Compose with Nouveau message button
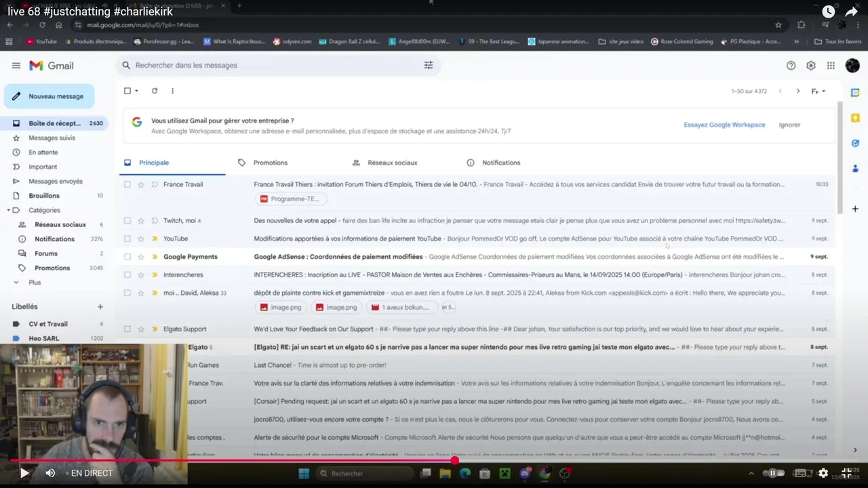 pyautogui.click(x=49, y=96)
